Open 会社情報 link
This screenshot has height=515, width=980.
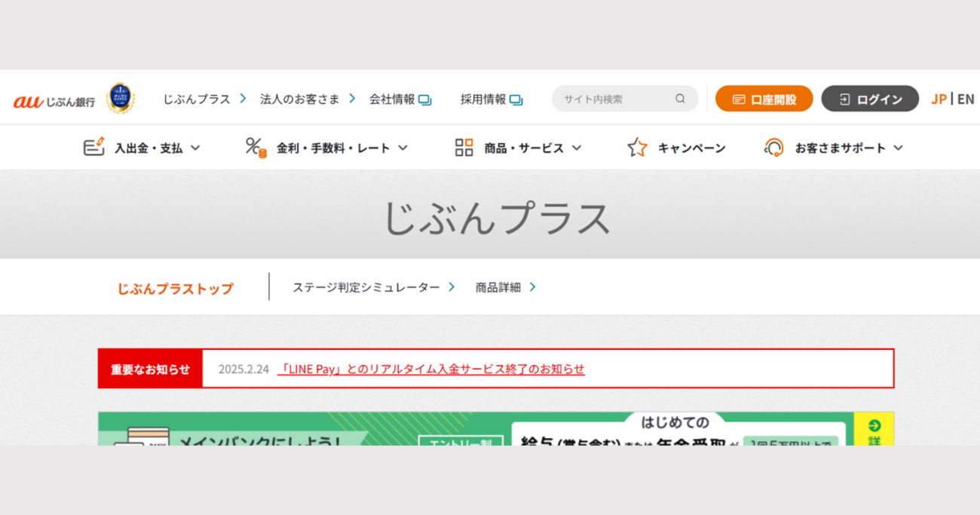392,100
